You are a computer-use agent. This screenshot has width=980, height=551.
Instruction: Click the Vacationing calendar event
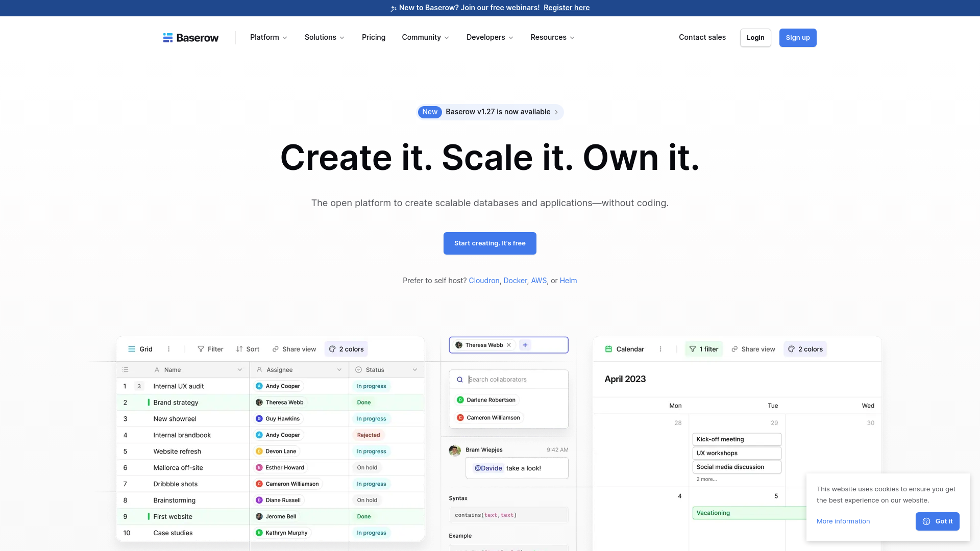749,513
